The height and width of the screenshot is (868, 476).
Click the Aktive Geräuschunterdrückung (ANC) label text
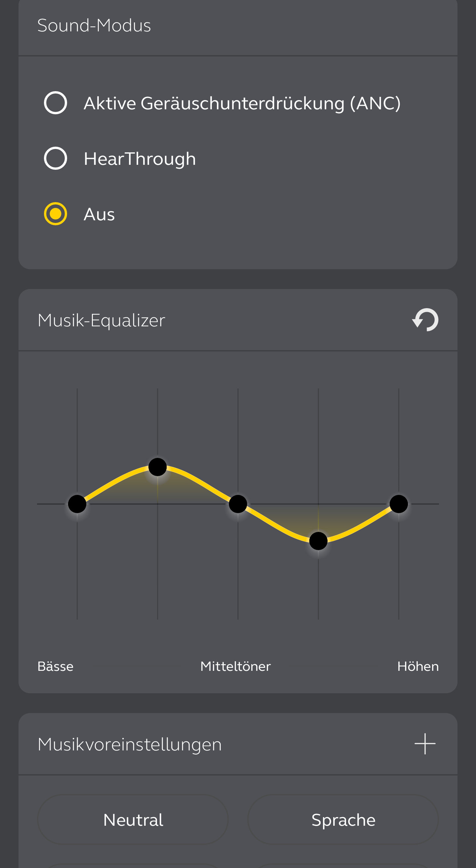tap(242, 103)
